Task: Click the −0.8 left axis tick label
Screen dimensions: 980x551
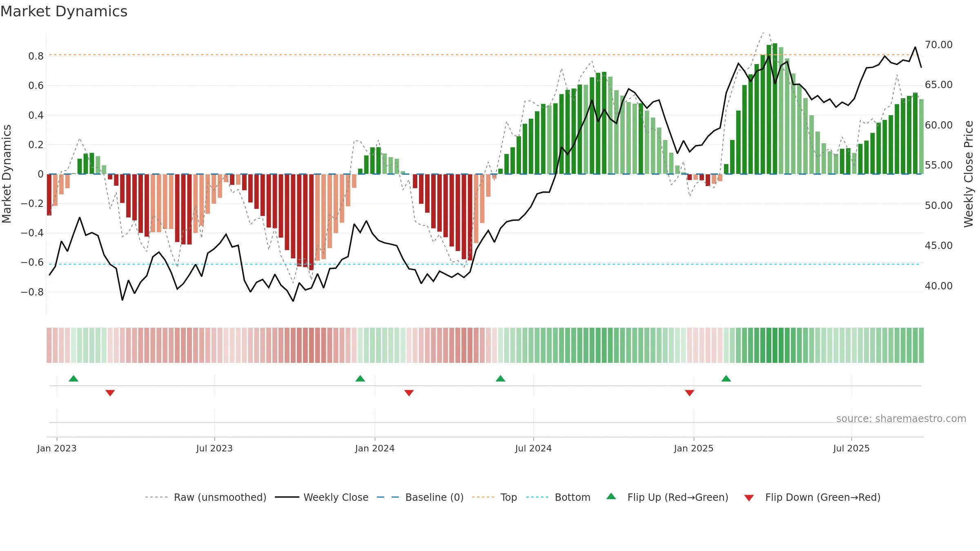Action: (32, 292)
